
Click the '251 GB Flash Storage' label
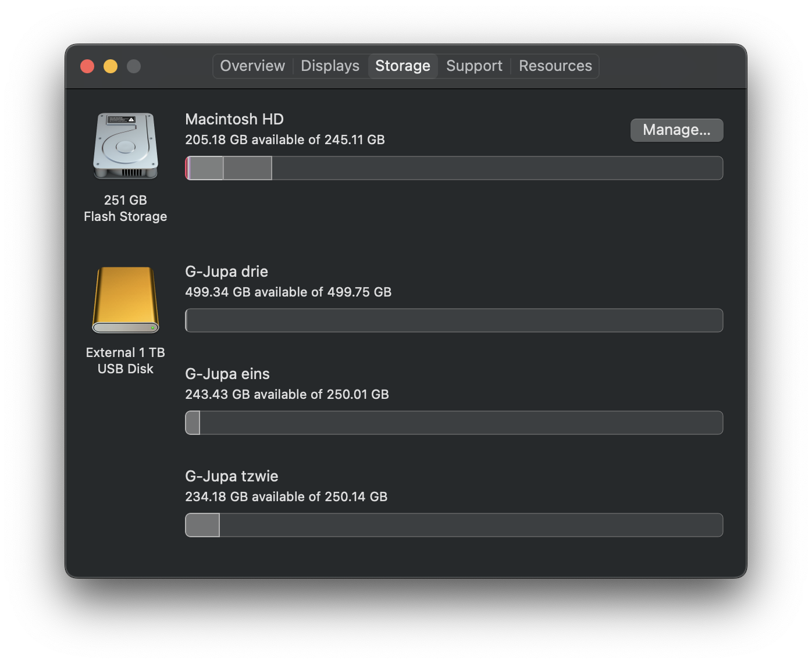coord(126,208)
